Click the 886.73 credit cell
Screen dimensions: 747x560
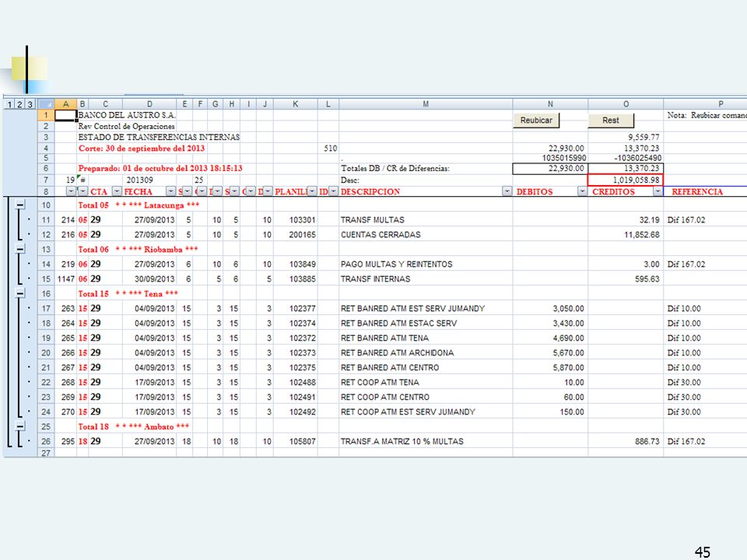tap(626, 442)
